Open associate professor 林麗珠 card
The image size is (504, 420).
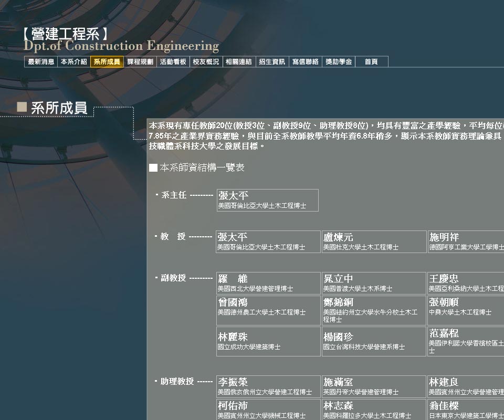(268, 341)
